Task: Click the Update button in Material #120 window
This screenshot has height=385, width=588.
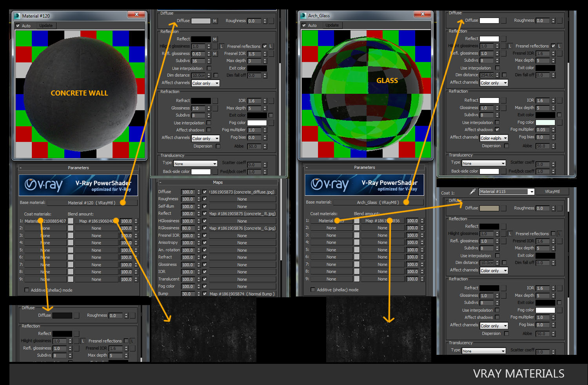Action: 46,26
